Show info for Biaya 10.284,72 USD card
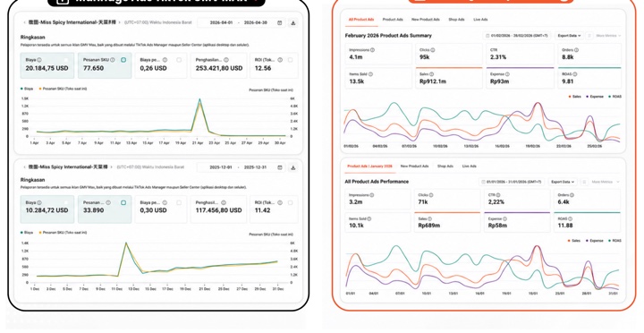644x333 pixels. point(39,202)
